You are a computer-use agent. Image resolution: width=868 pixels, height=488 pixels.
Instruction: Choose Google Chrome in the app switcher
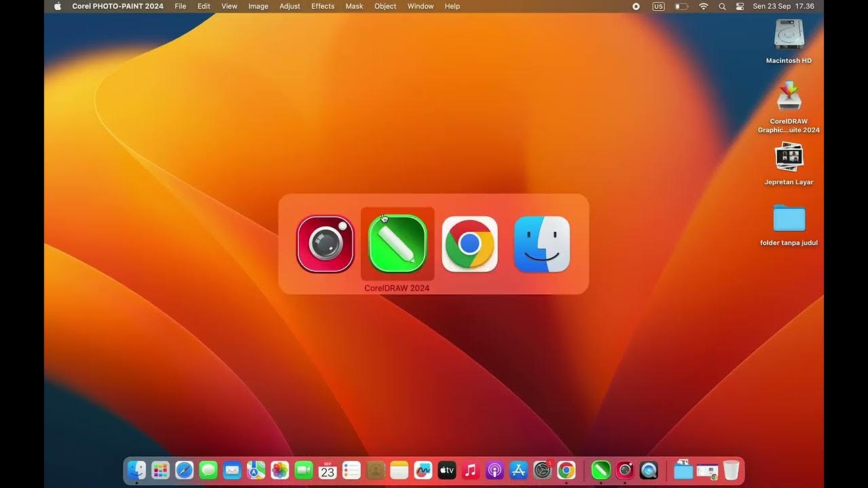pos(470,244)
